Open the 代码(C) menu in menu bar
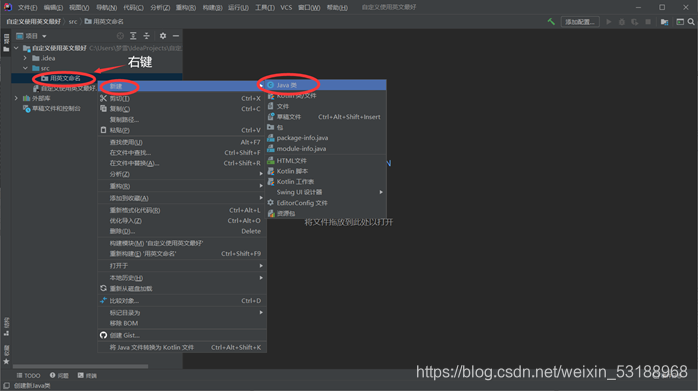The height and width of the screenshot is (391, 698). tap(134, 8)
